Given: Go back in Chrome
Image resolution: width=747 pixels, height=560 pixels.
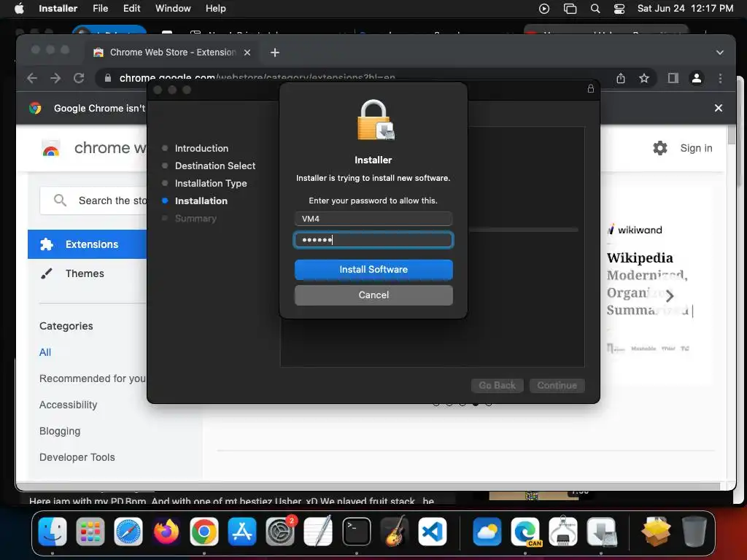Looking at the screenshot, I should pos(32,78).
